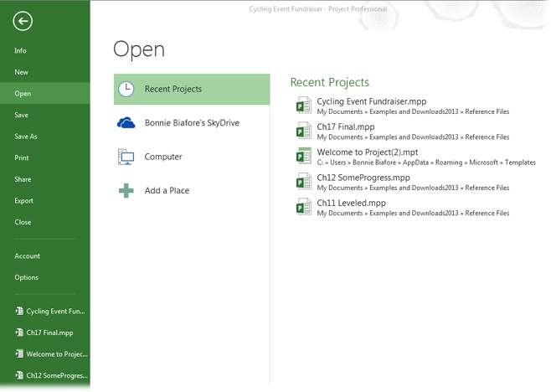Open sidebar shortcut Welcome to Projec...
The width and height of the screenshot is (551, 392).
pyautogui.click(x=57, y=354)
